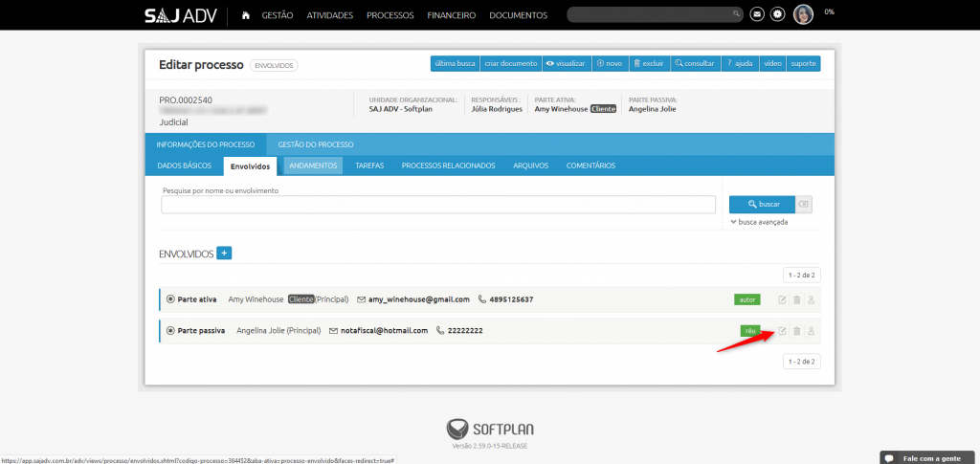
Task: Add new envolvido with plus icon
Action: (x=224, y=254)
